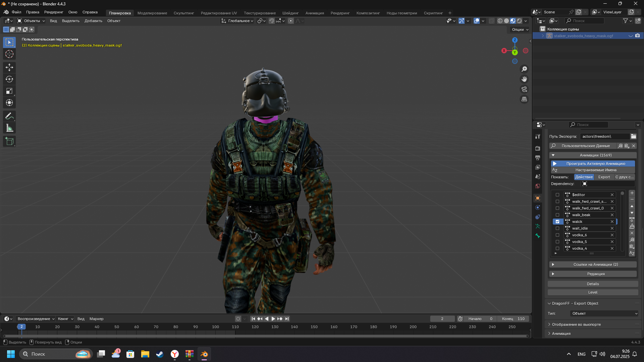Click the zoom view magnifier icon

tap(524, 69)
